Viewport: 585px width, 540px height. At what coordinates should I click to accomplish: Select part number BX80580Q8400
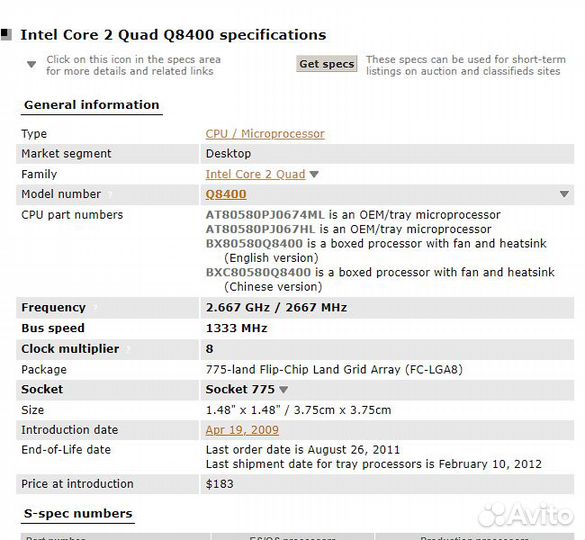click(x=254, y=244)
